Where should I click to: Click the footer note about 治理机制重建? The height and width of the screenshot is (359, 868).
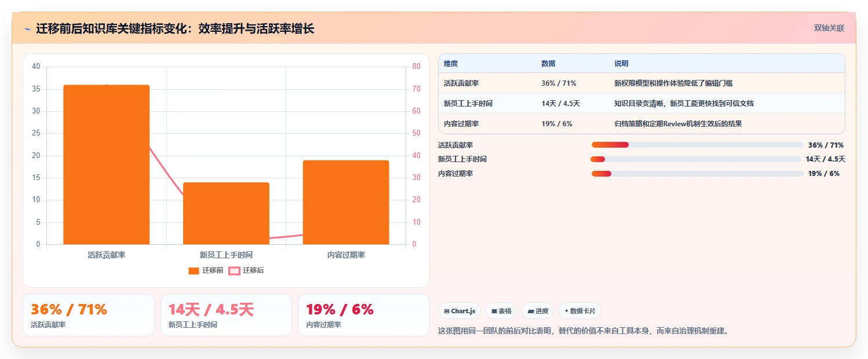click(583, 331)
